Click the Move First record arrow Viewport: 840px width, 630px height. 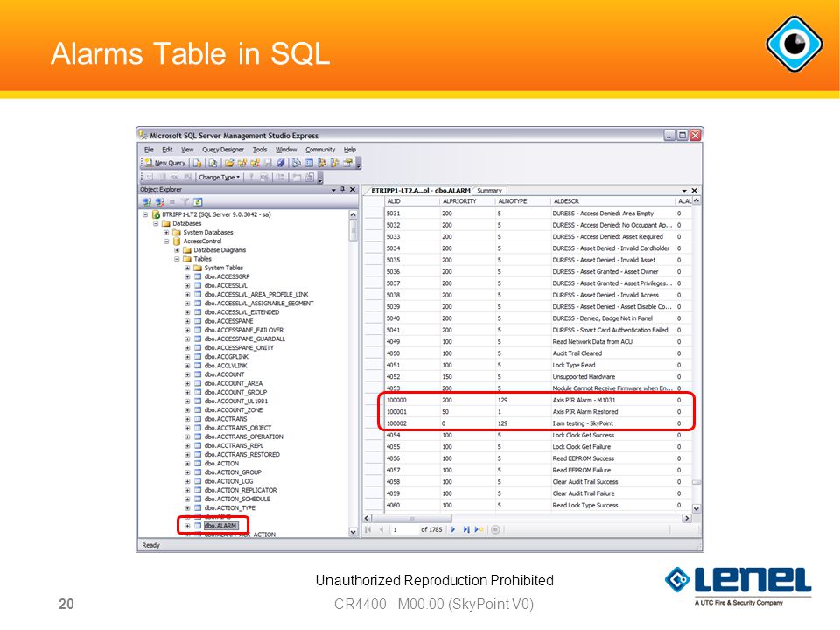pos(368,530)
